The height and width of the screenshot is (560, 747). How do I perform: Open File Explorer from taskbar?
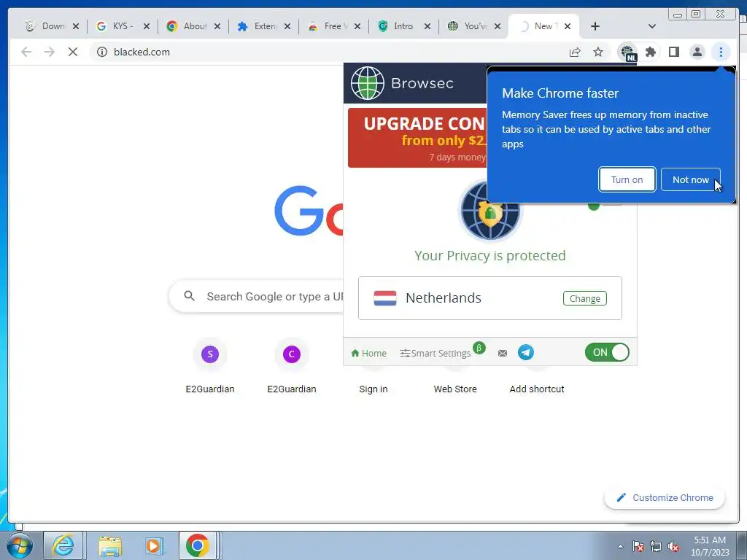[x=110, y=545]
